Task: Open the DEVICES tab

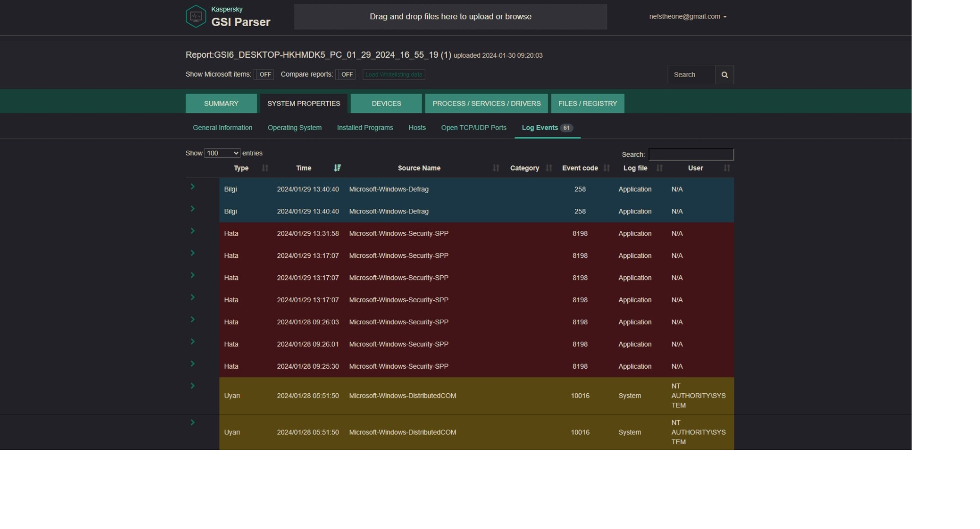Action: point(386,104)
